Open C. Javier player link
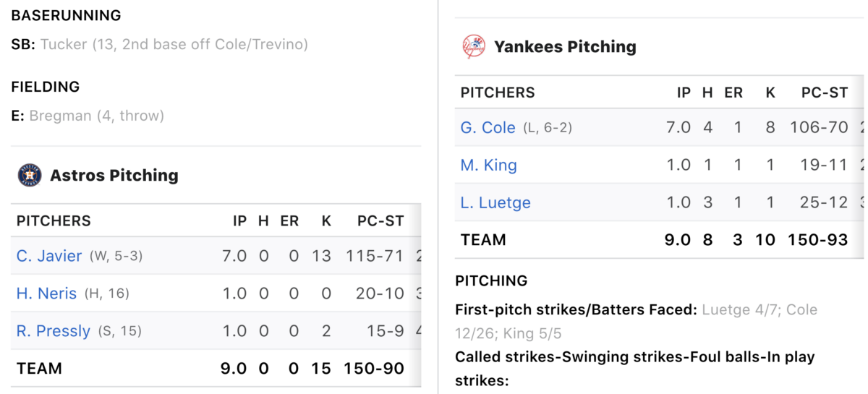Image resolution: width=868 pixels, height=394 pixels. point(49,256)
